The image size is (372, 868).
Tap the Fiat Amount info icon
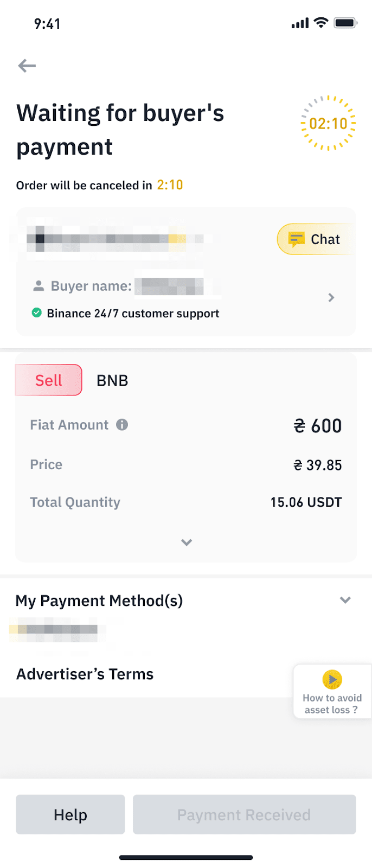tap(122, 425)
